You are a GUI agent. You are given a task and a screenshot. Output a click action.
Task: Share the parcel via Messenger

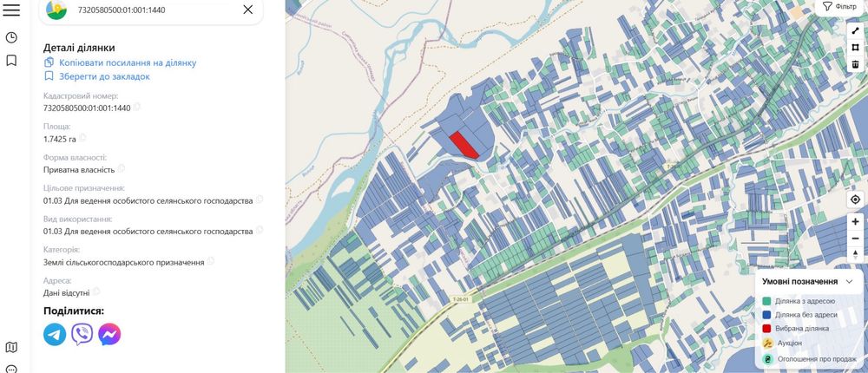[109, 334]
